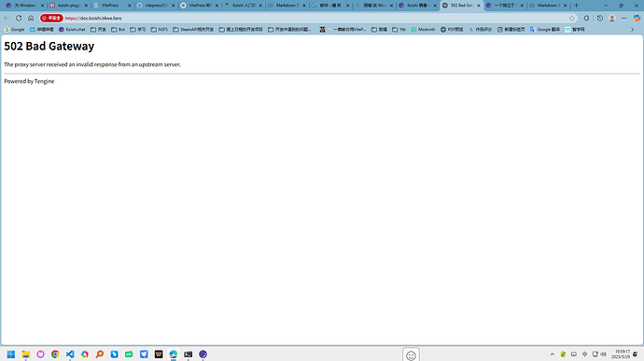Open the user profile avatar
Viewport: 644px width, 361px height.
tap(612, 18)
